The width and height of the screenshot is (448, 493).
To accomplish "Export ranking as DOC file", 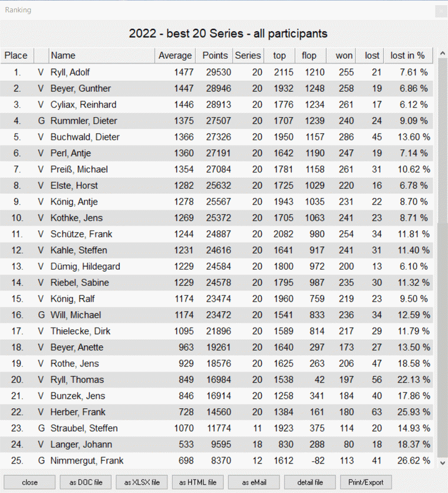I will [85, 482].
